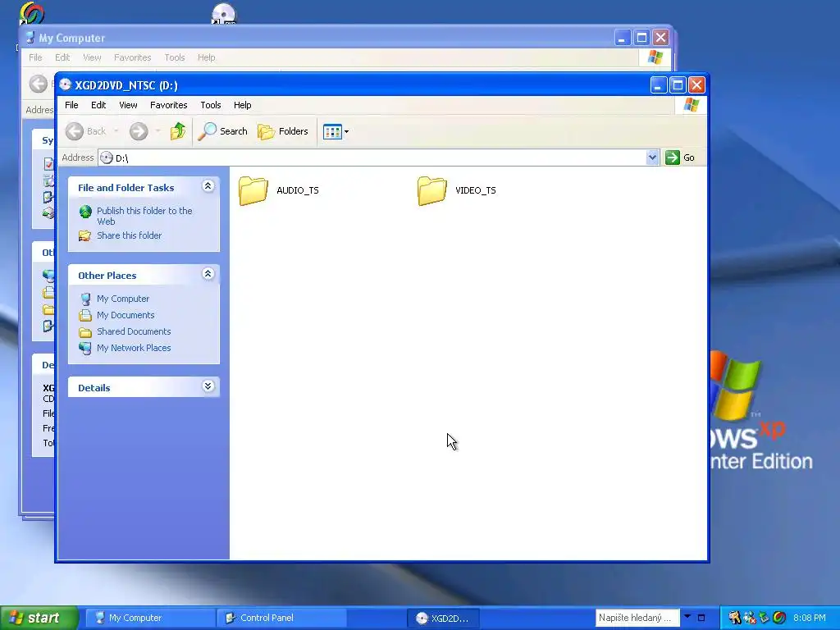Screen dimensions: 840x630
Task: Open the Help menu in the My Computer window
Action: click(x=206, y=57)
